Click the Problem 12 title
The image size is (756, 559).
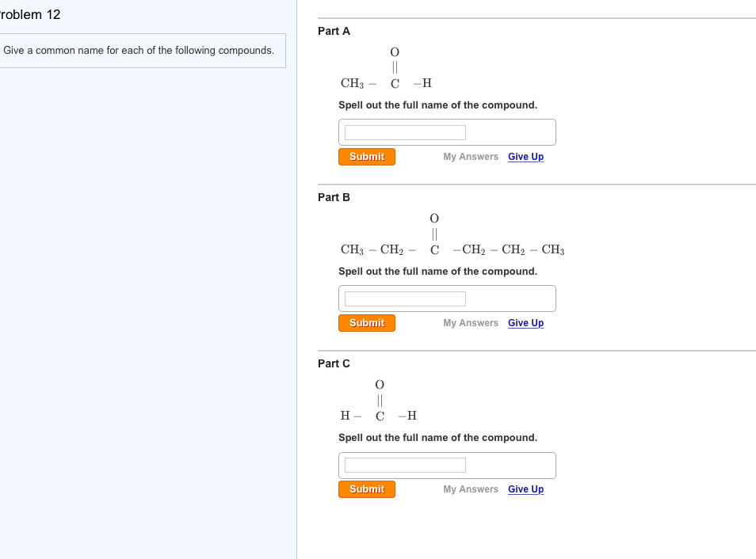(32, 13)
